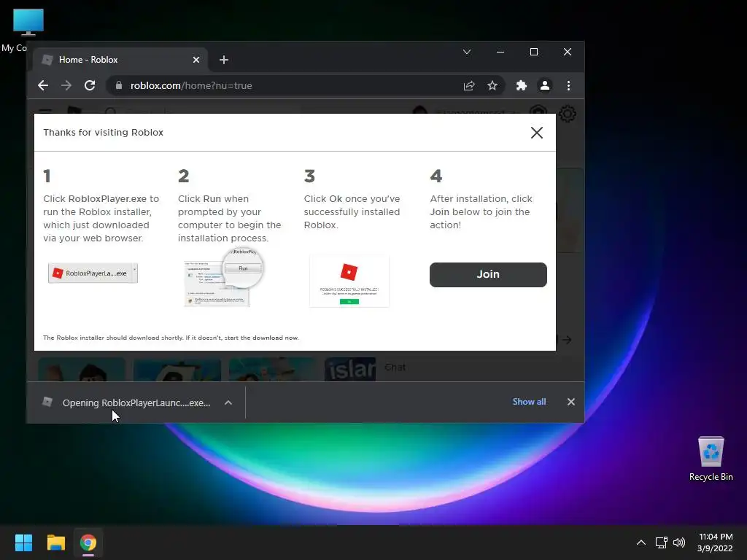747x560 pixels.
Task: Open the tab search chevron
Action: [x=467, y=52]
